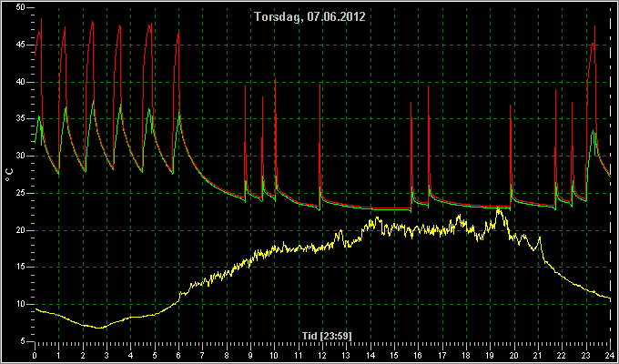
Task: Select hour 18 on the time axis
Action: tap(466, 354)
